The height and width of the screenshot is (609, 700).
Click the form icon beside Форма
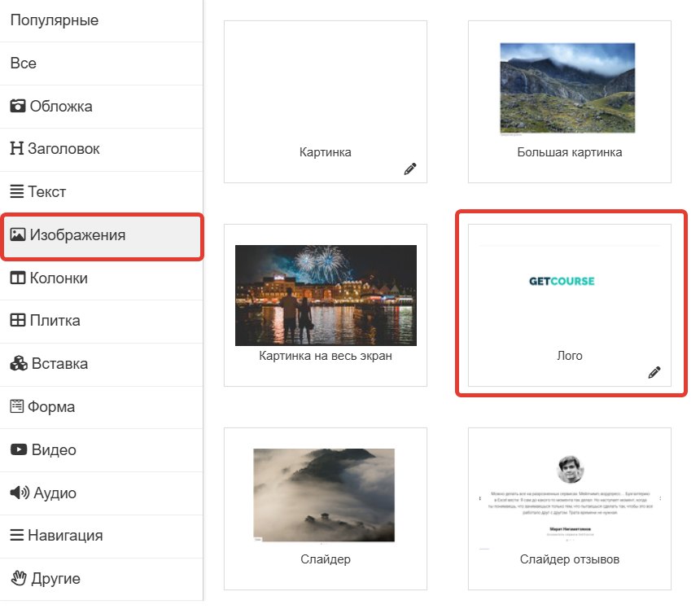click(x=17, y=406)
